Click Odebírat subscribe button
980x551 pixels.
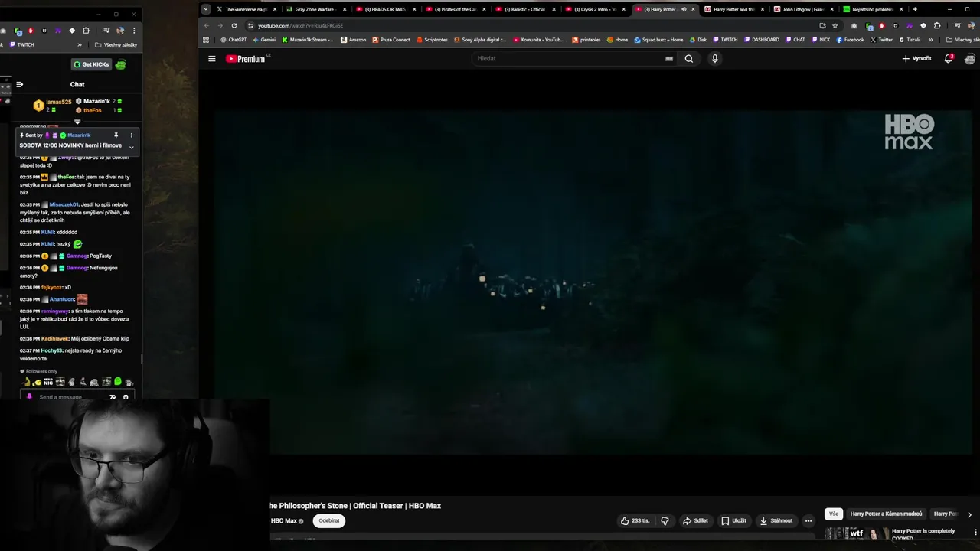click(329, 520)
